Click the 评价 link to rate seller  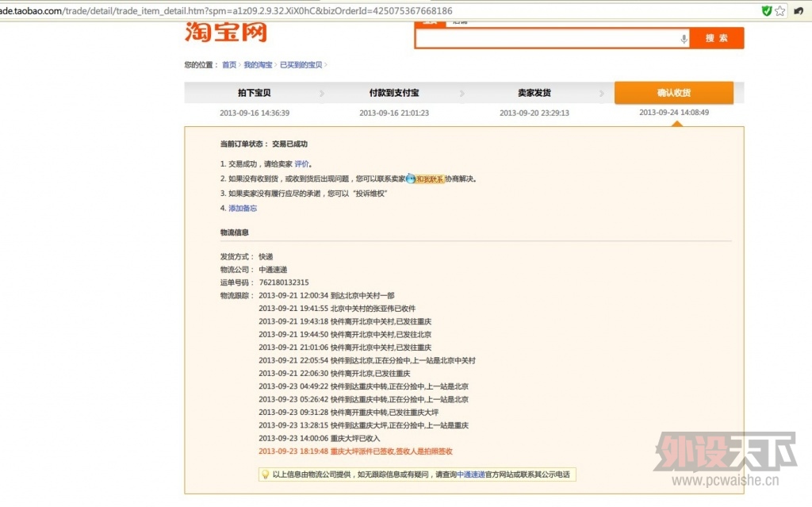pyautogui.click(x=301, y=163)
